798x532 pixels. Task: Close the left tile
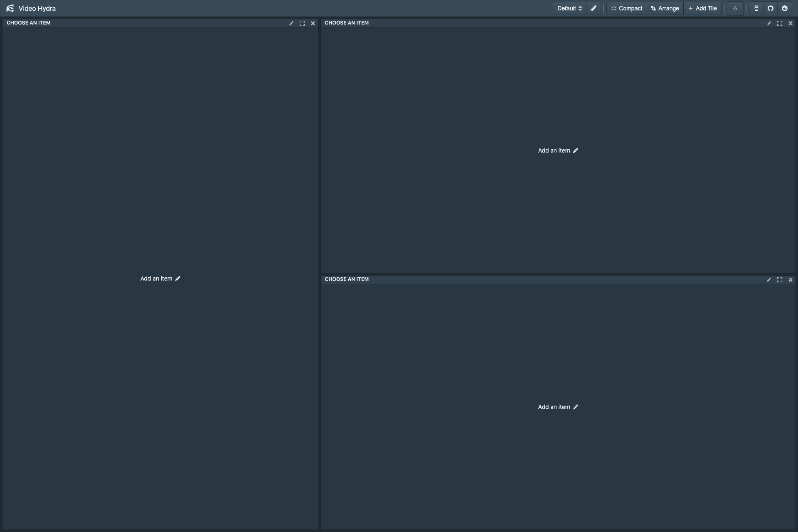coord(313,23)
